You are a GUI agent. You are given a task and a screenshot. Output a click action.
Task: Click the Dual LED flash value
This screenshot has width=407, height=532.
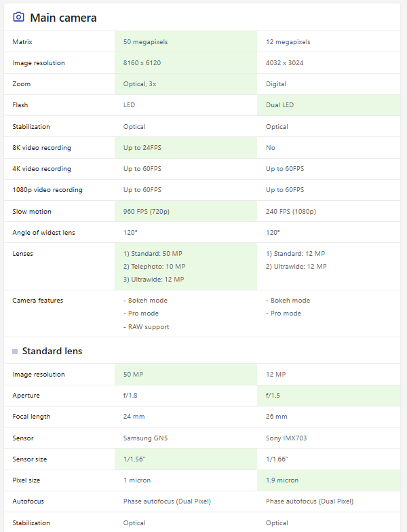(x=279, y=104)
